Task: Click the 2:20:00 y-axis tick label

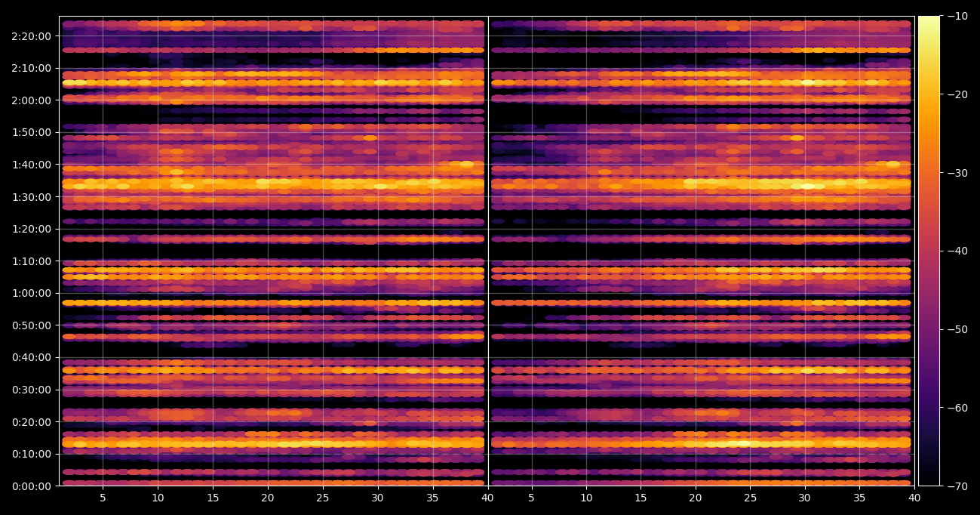Action: click(x=32, y=35)
